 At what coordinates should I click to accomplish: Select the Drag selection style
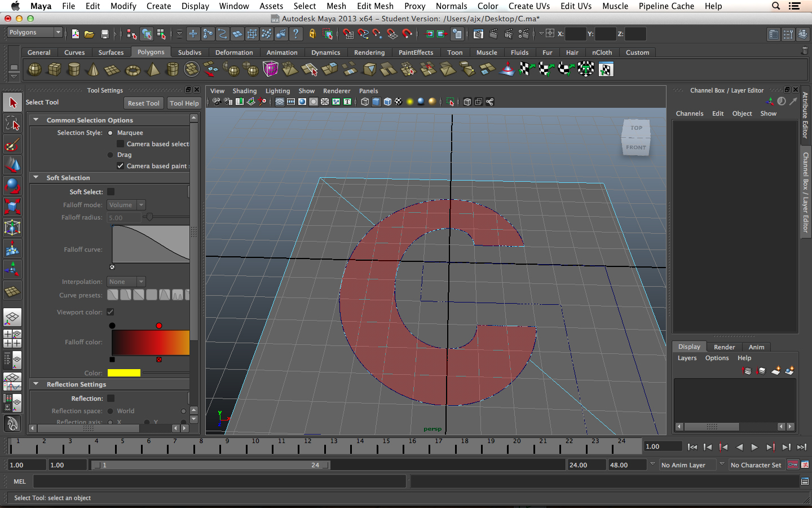coord(111,155)
